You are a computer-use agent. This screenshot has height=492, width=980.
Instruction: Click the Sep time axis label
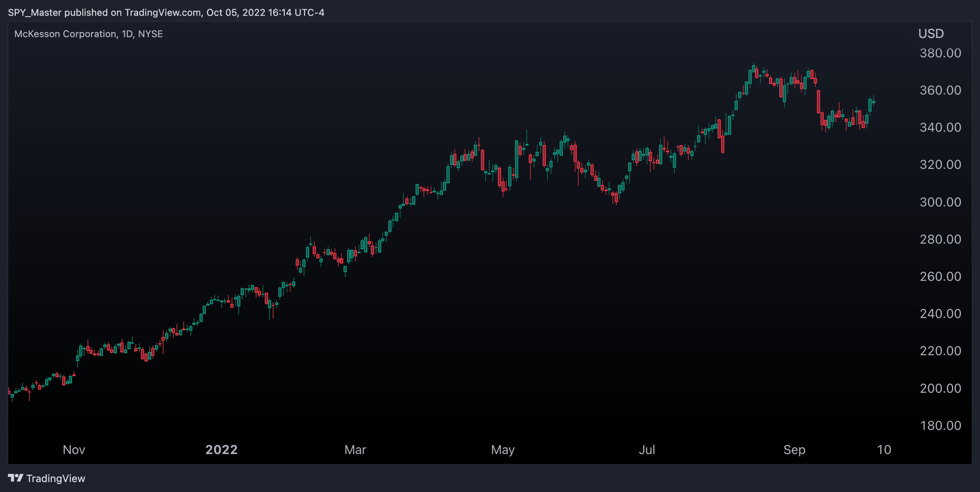(794, 450)
